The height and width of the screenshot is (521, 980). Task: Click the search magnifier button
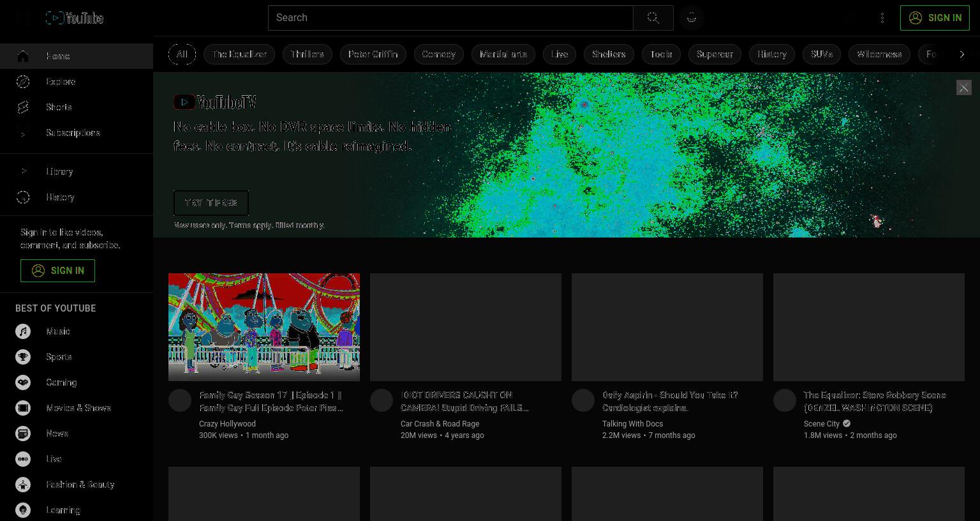click(x=653, y=18)
